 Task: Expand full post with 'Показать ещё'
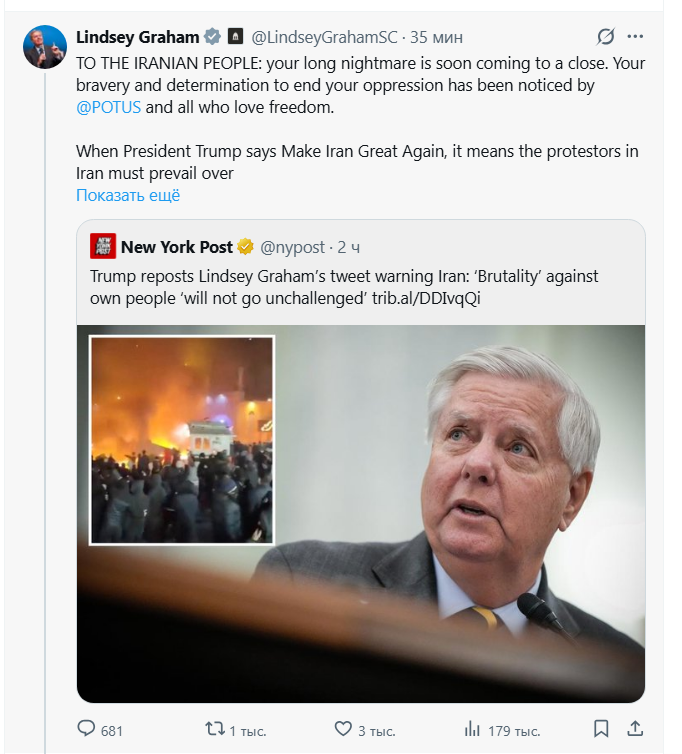[128, 195]
